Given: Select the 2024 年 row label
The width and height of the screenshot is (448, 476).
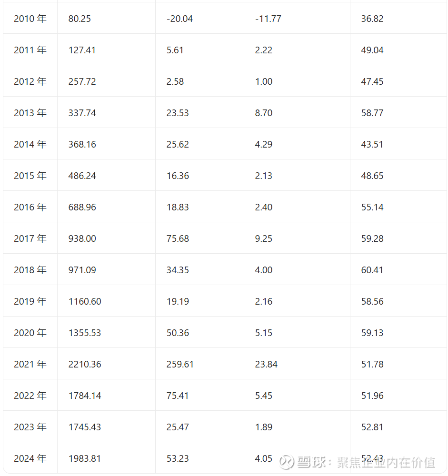Looking at the screenshot, I should tap(30, 458).
